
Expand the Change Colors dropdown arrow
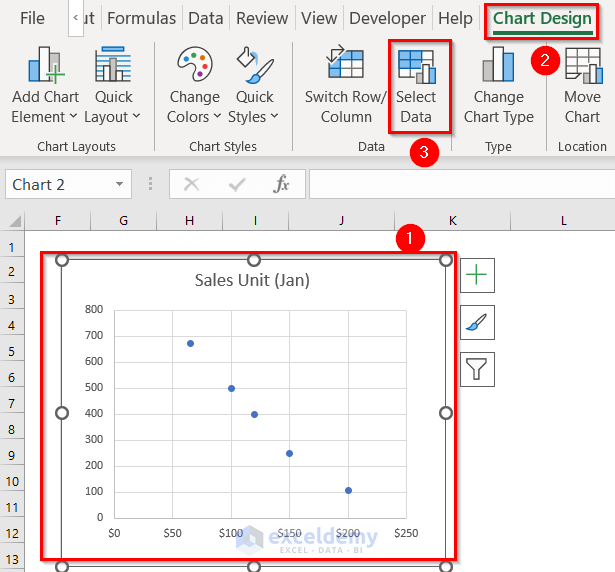217,116
